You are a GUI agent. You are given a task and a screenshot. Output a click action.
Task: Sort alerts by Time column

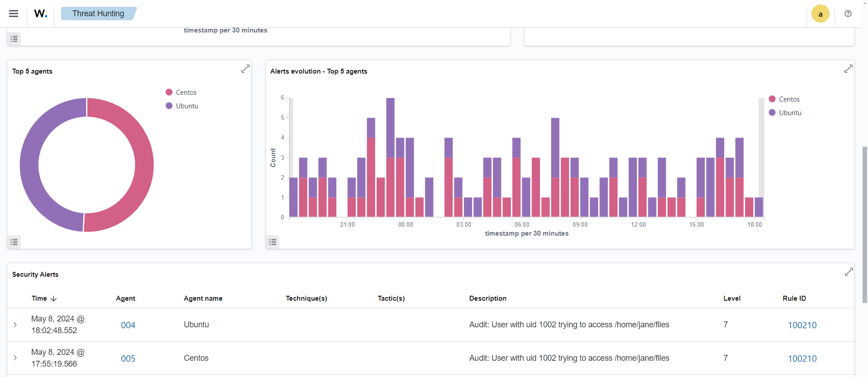[x=44, y=298]
